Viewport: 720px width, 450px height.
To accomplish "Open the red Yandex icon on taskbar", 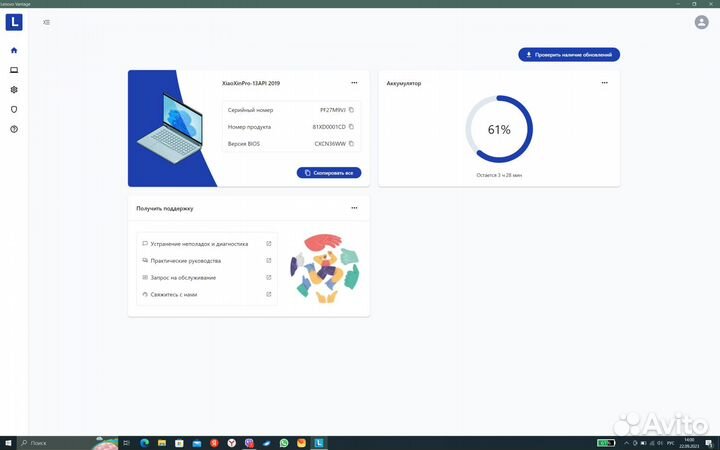I will click(x=214, y=443).
